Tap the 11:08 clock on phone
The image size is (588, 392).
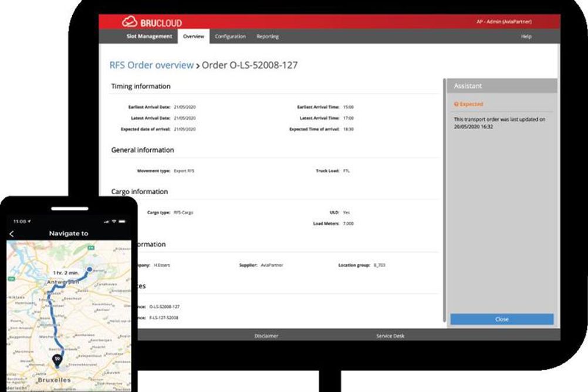click(19, 221)
